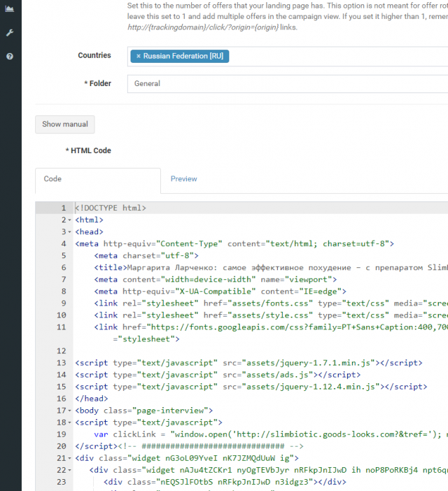Click the fonts.googleapis.com link line

point(271,327)
